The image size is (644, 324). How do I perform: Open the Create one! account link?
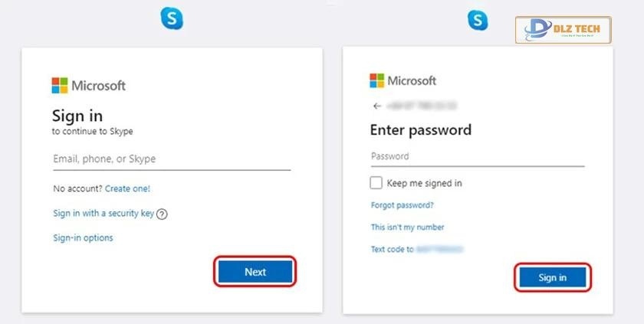click(x=127, y=188)
